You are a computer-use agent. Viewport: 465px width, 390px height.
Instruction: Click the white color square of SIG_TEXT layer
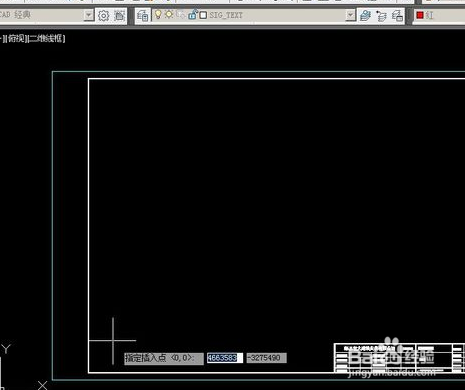[203, 15]
